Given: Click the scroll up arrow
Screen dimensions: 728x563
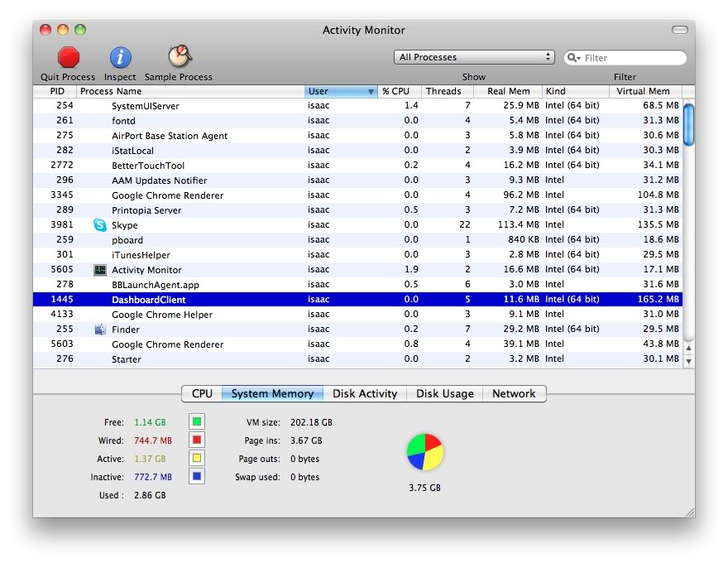Looking at the screenshot, I should point(689,348).
